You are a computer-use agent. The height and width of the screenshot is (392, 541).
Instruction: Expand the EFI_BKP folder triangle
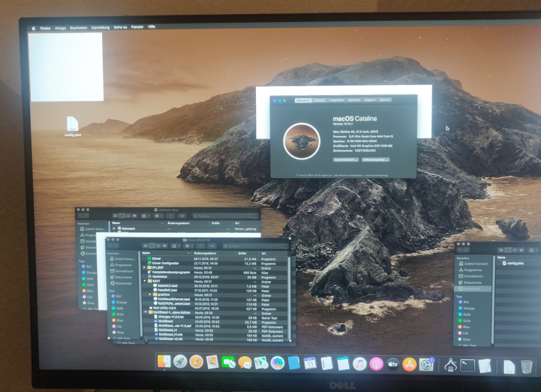click(145, 268)
